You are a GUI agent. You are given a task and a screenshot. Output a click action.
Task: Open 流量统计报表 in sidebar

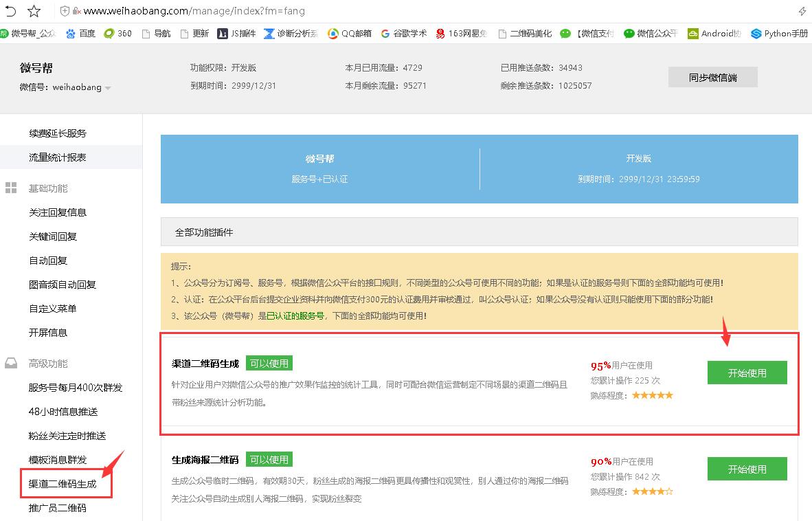click(58, 157)
